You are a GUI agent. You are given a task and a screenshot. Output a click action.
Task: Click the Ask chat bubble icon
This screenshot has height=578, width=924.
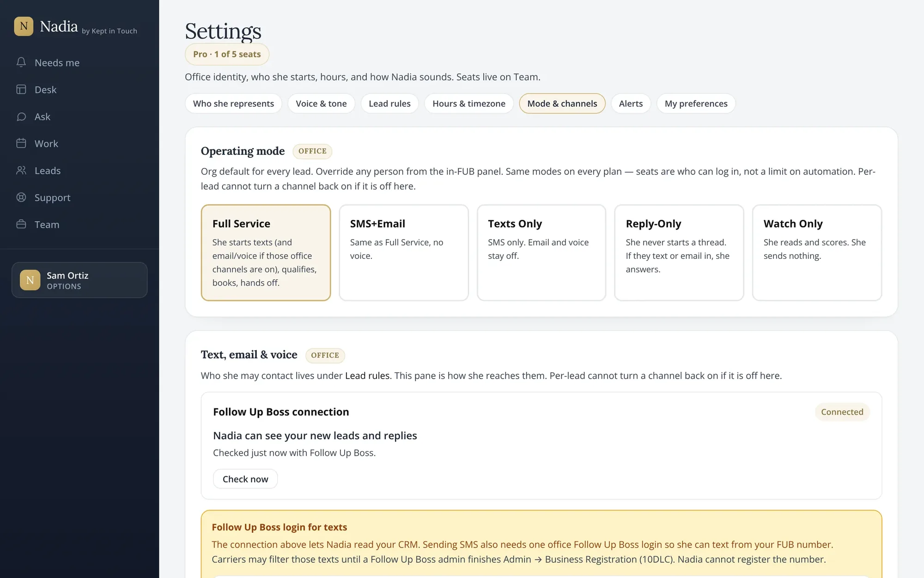21,117
